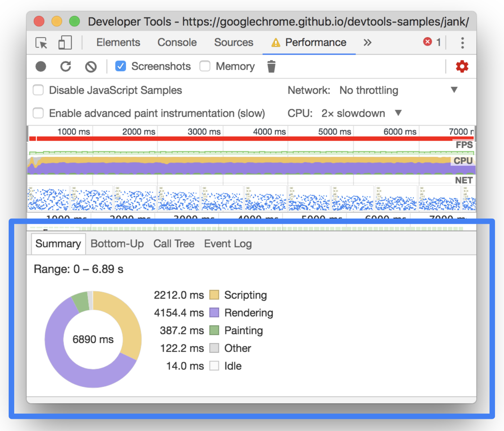Open the Network throttling dropdown
This screenshot has height=431, width=504.
tap(399, 90)
